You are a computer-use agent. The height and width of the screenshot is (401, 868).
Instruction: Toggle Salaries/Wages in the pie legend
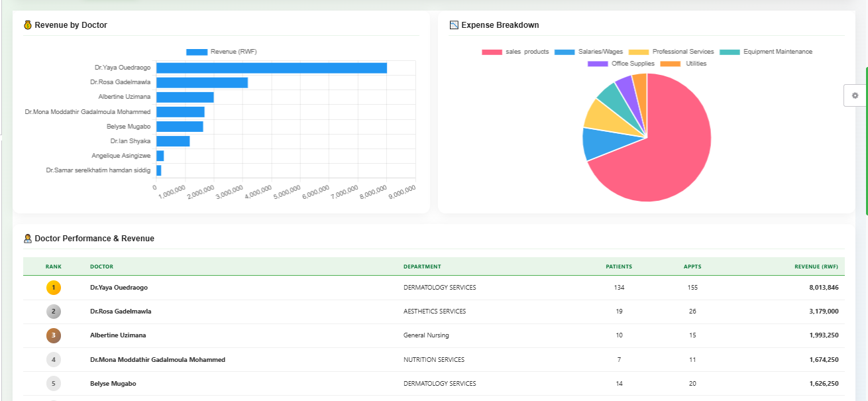tap(588, 52)
